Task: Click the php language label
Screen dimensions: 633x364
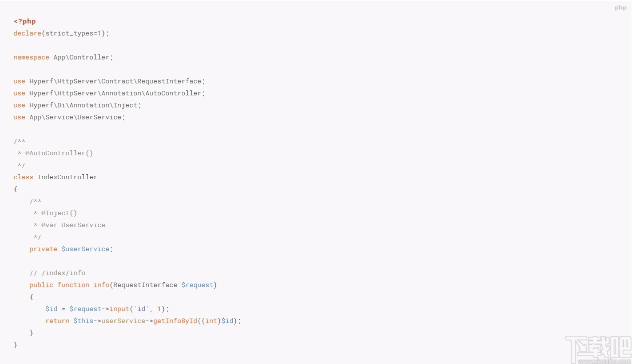Action: (620, 7)
